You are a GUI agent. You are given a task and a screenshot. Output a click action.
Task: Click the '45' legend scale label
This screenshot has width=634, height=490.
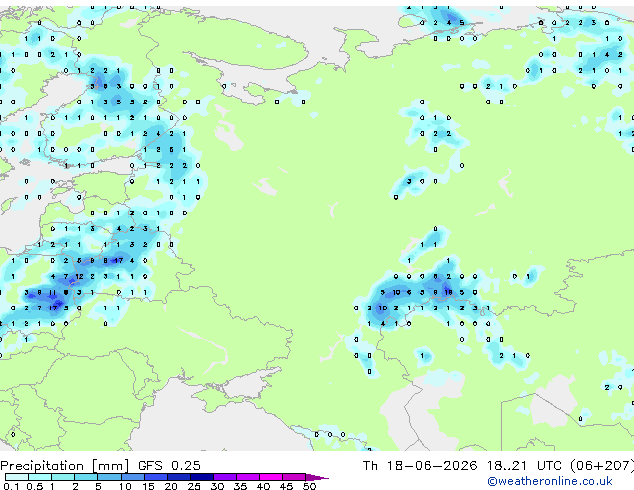(286, 486)
